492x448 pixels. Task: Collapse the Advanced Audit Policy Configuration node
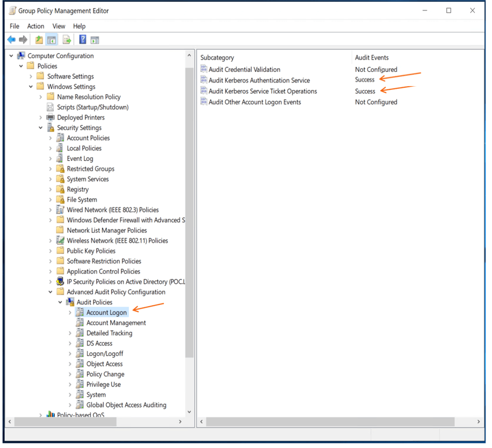(x=51, y=292)
